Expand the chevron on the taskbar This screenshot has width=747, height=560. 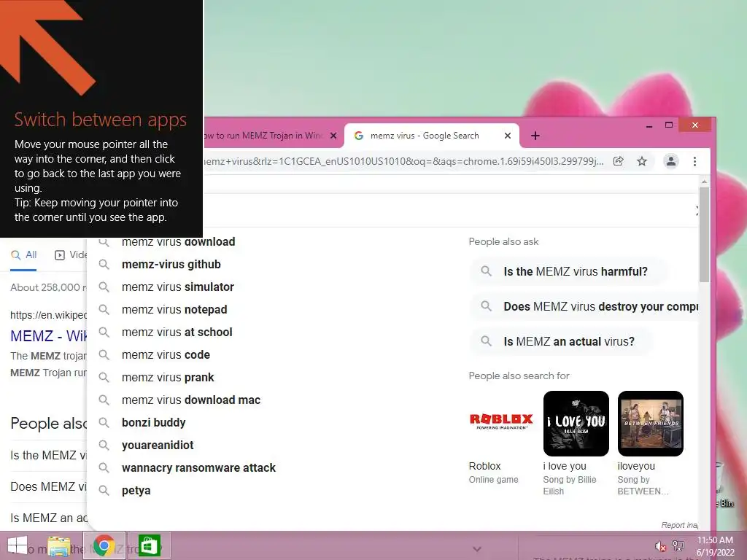tap(477, 549)
